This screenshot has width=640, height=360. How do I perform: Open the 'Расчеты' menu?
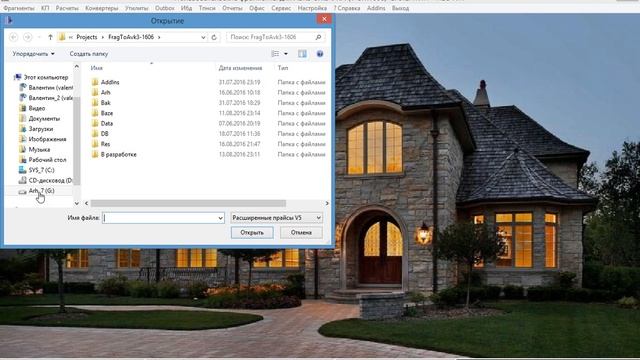click(x=67, y=8)
